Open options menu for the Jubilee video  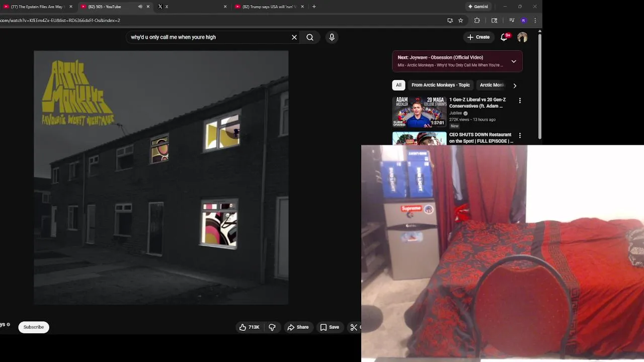click(x=520, y=101)
